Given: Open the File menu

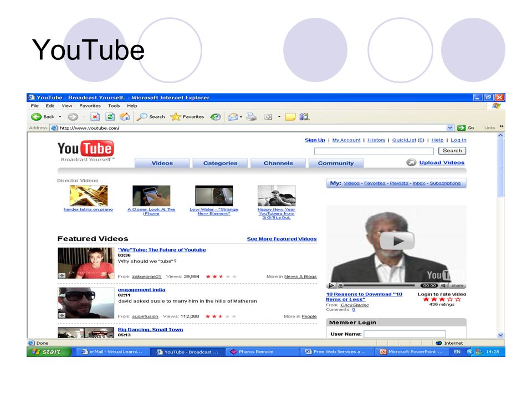Looking at the screenshot, I should pyautogui.click(x=34, y=106).
